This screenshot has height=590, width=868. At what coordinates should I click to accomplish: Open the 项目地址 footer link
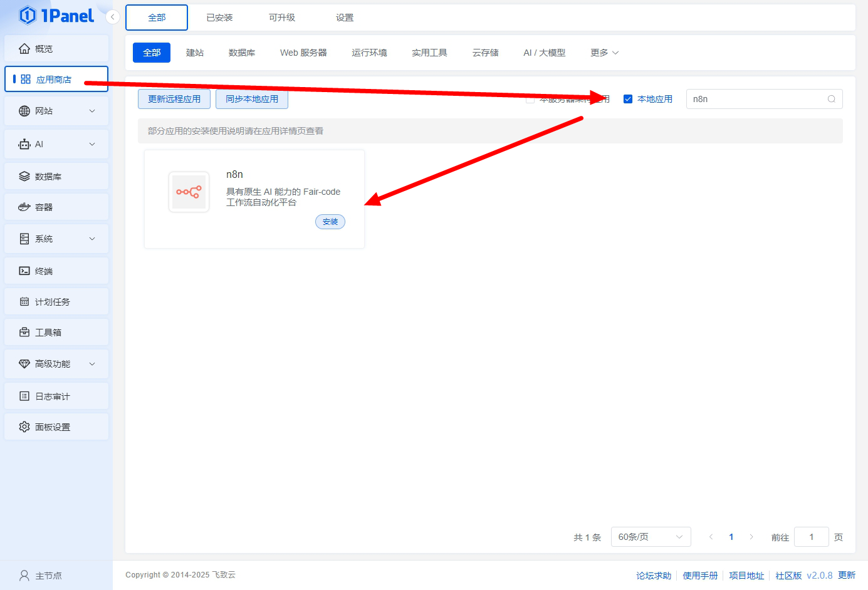tap(746, 576)
